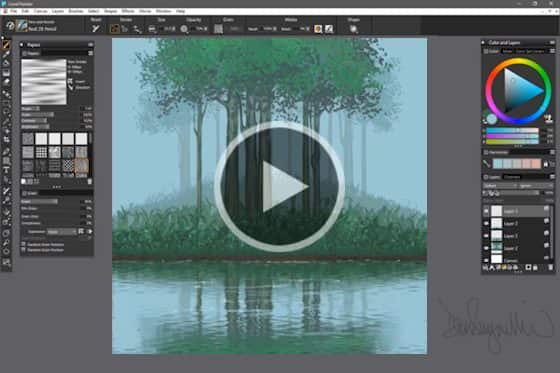The width and height of the screenshot is (560, 373).
Task: Select the Brush tool in toolbox
Action: (x=6, y=45)
